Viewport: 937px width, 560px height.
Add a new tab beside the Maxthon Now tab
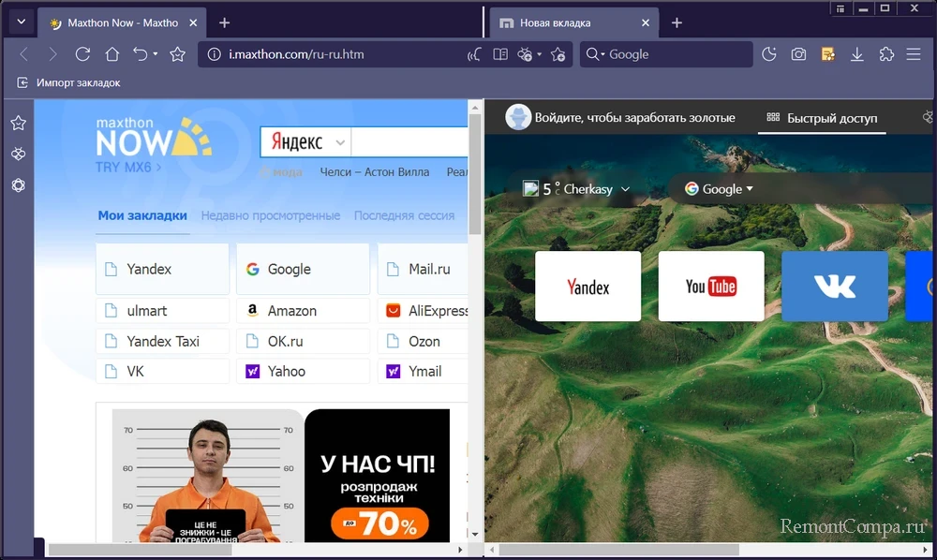[x=224, y=22]
